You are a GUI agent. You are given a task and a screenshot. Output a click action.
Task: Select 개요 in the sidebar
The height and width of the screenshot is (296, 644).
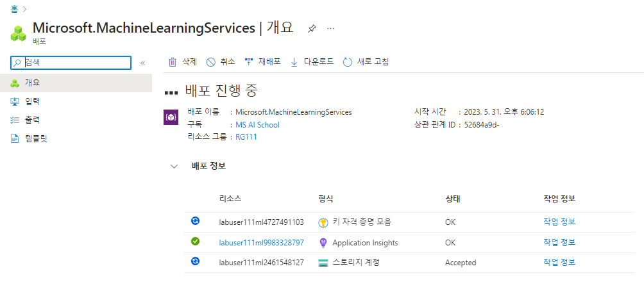tap(76, 83)
